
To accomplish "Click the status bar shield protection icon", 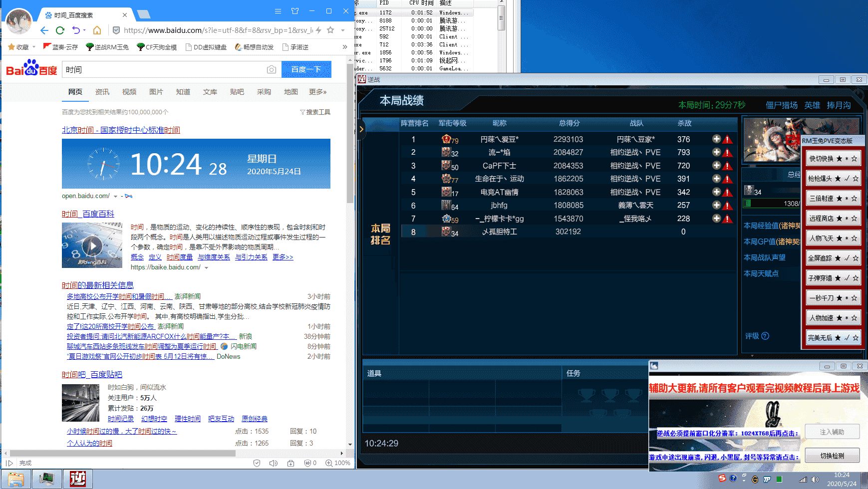I will click(257, 463).
